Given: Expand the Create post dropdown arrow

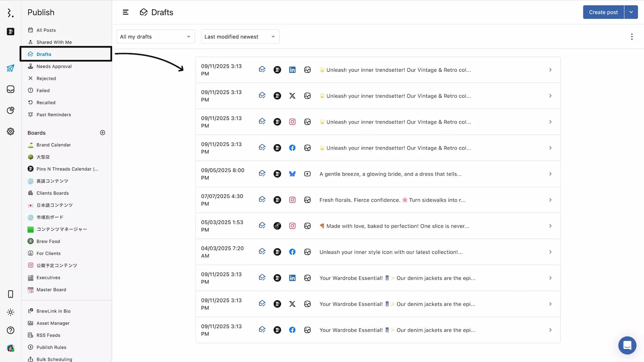Looking at the screenshot, I should (x=631, y=12).
